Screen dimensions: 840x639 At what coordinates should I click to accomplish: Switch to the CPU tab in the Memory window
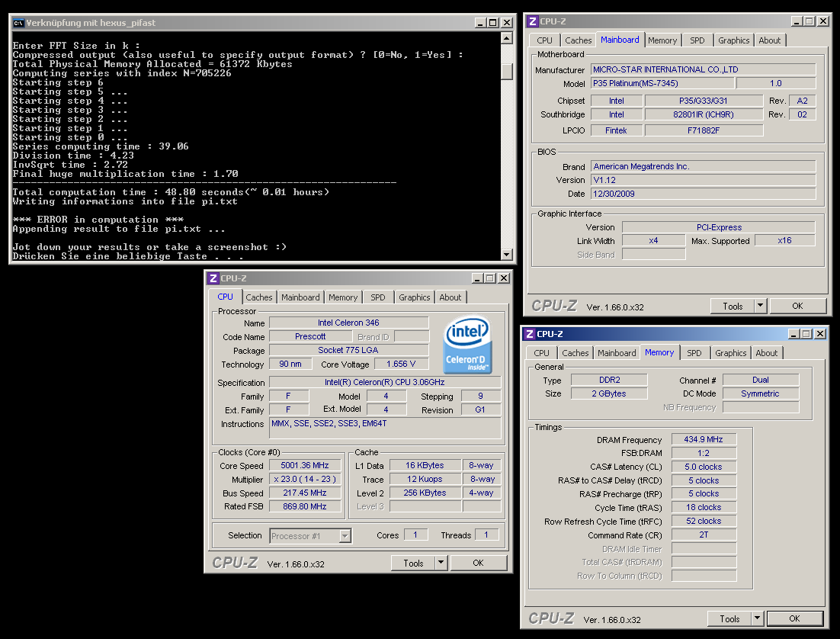coord(542,353)
